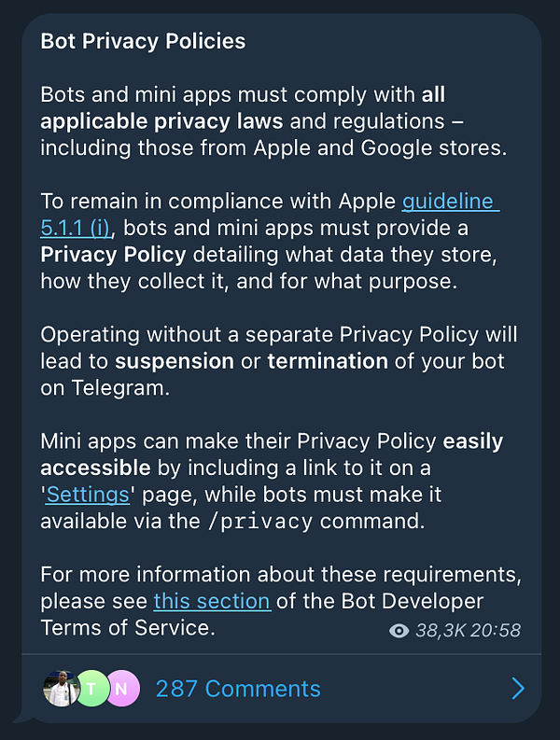Click the bold word 'accessible'
This screenshot has width=560, height=740.
pyautogui.click(x=95, y=468)
